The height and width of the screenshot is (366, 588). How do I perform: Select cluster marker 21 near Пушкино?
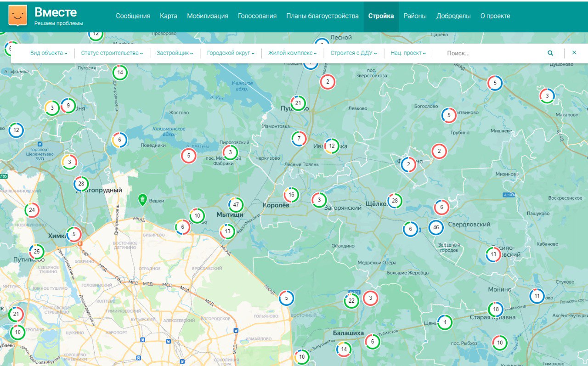(298, 103)
